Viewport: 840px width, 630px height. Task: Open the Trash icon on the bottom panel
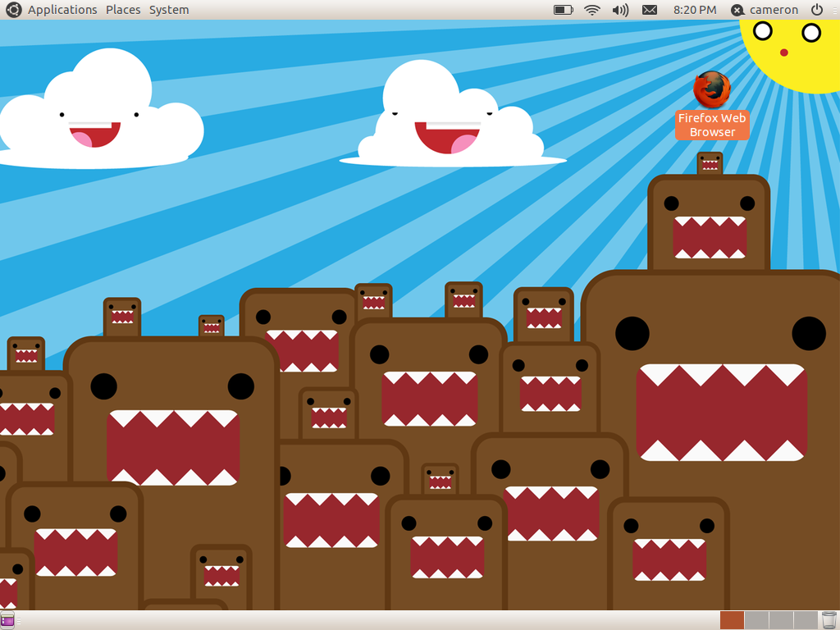[829, 619]
